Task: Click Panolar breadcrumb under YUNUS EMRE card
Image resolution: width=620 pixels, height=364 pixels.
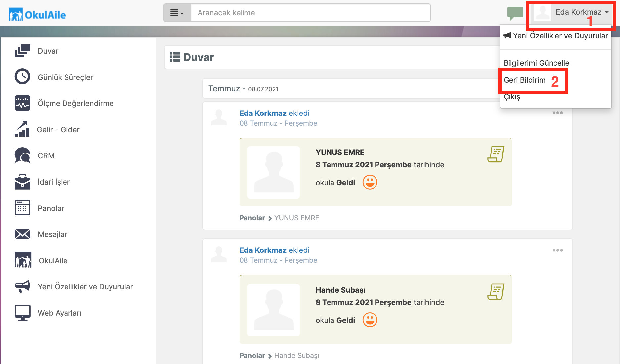Action: click(x=252, y=218)
